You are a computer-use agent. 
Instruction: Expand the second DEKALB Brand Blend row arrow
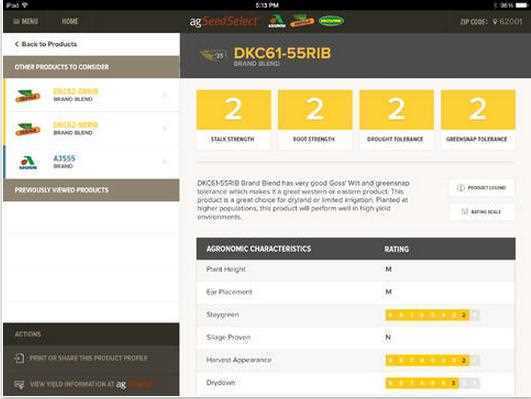point(165,129)
